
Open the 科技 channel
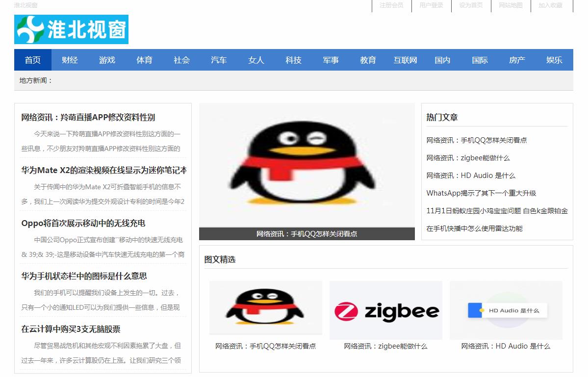(293, 60)
